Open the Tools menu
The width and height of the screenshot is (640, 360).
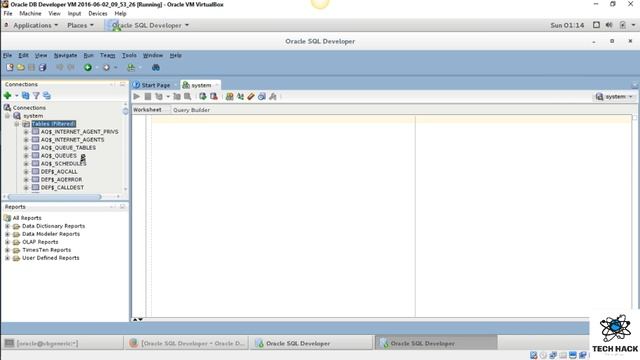(129, 55)
